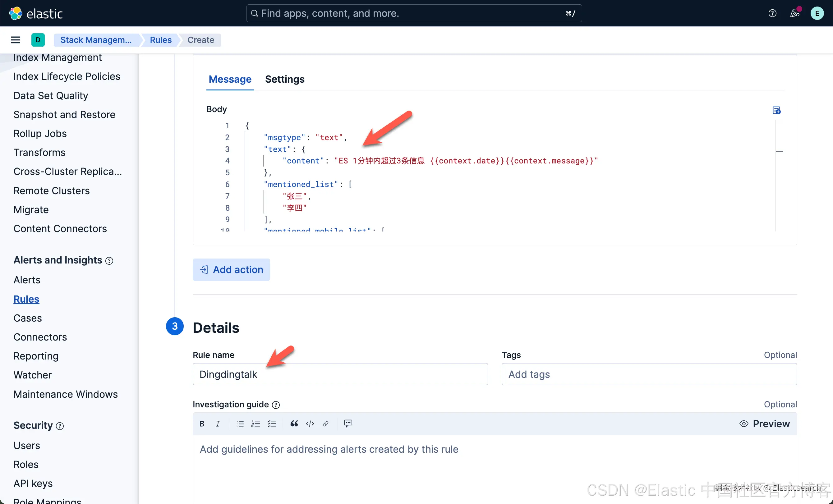Insert a link in the guide

coord(325,424)
